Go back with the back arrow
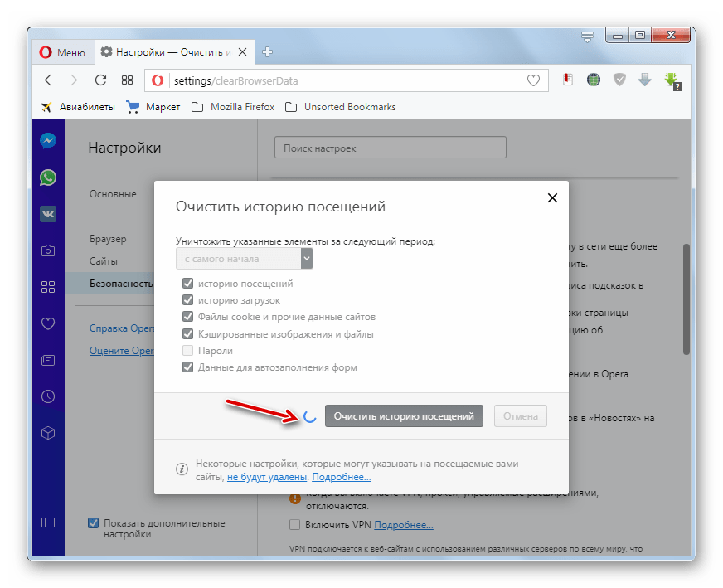The height and width of the screenshot is (588, 723). pyautogui.click(x=48, y=80)
